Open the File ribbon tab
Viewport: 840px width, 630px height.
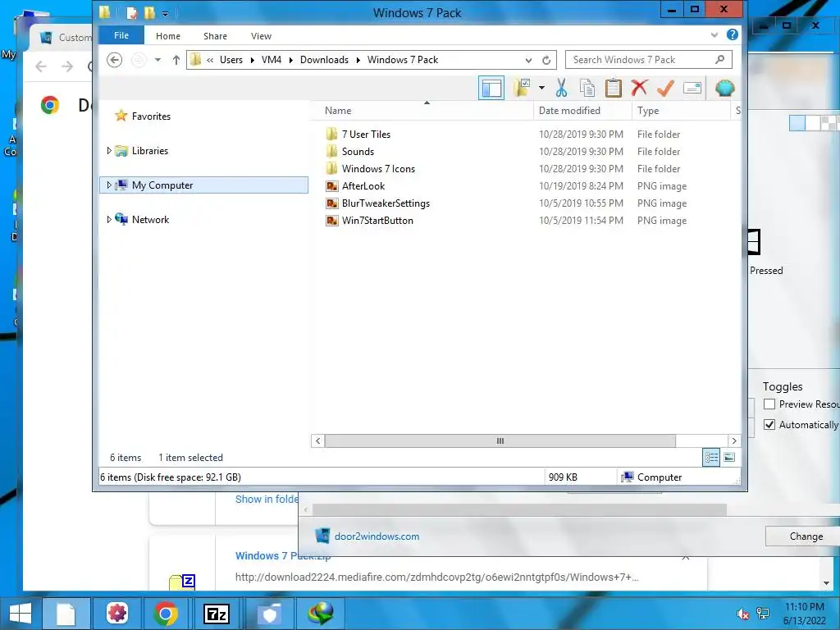pyautogui.click(x=121, y=35)
